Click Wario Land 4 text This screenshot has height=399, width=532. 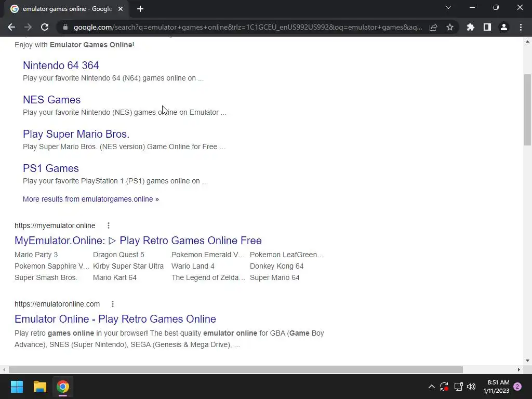(193, 267)
